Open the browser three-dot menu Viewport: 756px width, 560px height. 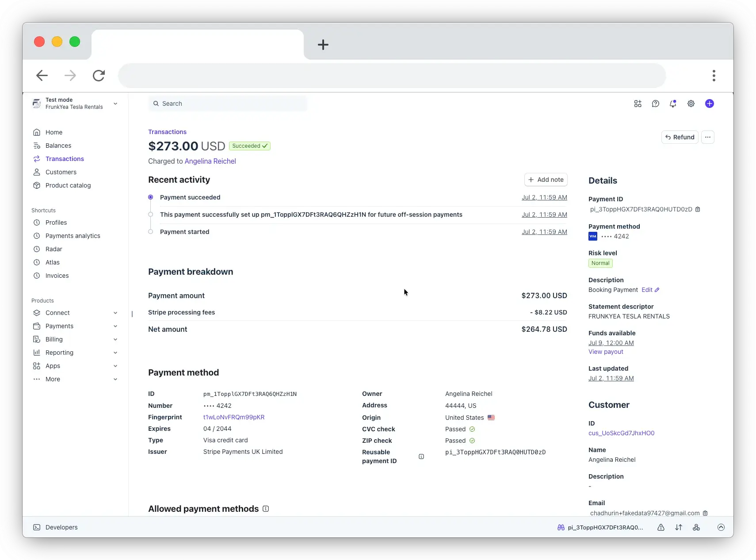(714, 76)
